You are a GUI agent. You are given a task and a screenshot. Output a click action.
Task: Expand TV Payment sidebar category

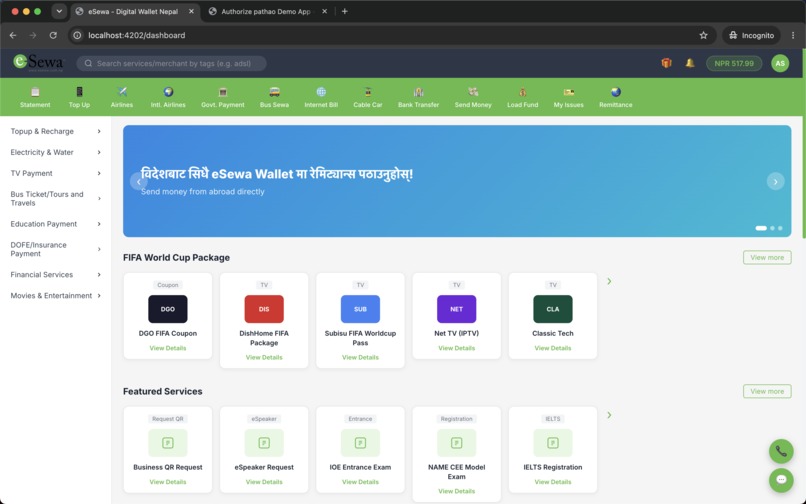coord(56,173)
